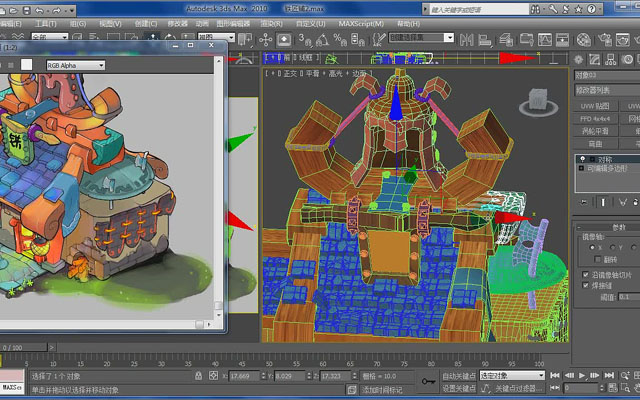The width and height of the screenshot is (640, 400).
Task: Click the Play Animation button
Action: pos(582,375)
